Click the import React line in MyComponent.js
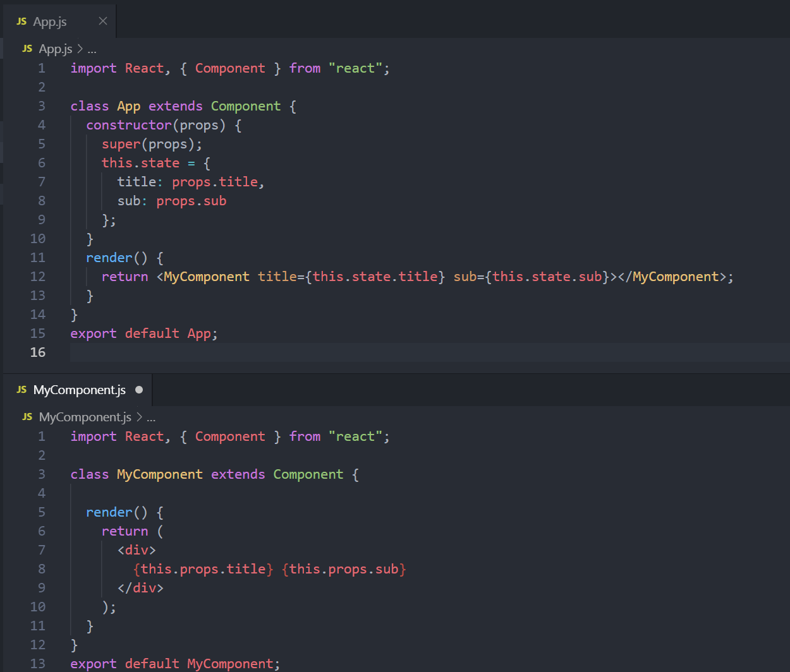This screenshot has height=672, width=790. (x=230, y=436)
